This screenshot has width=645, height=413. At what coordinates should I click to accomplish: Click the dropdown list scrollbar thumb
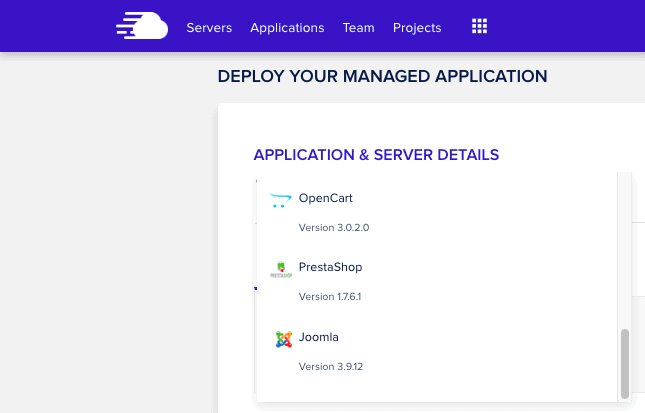coord(625,364)
